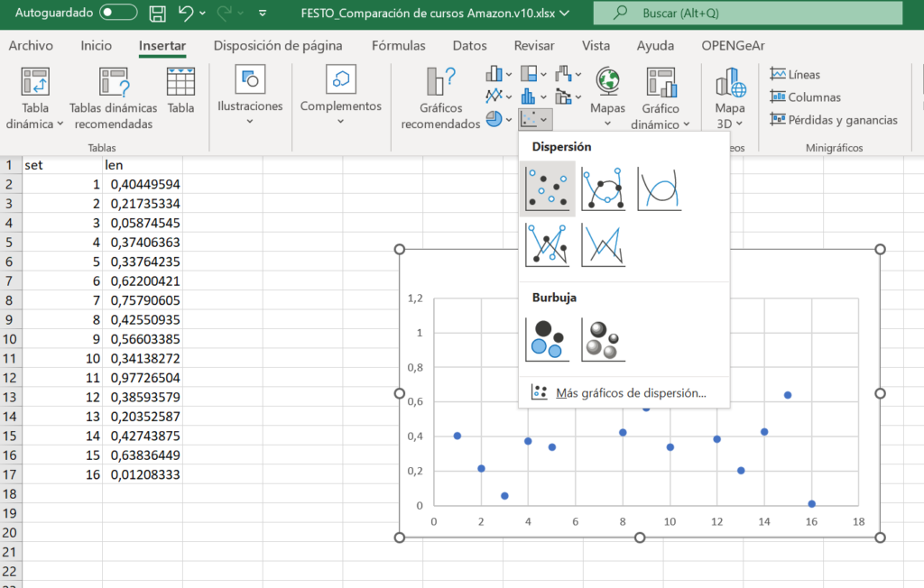Viewport: 924px width, 588px height.
Task: Click the chart's horizontal axis label 18
Action: point(859,521)
